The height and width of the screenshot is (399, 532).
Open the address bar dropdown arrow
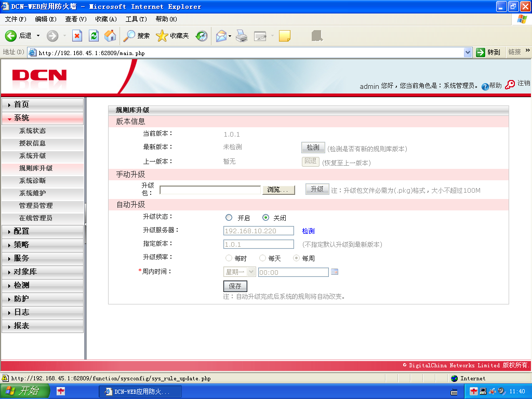468,52
